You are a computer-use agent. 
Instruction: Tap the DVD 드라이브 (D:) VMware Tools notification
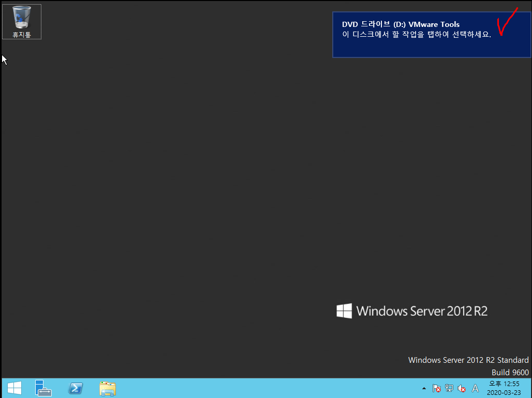click(x=432, y=35)
